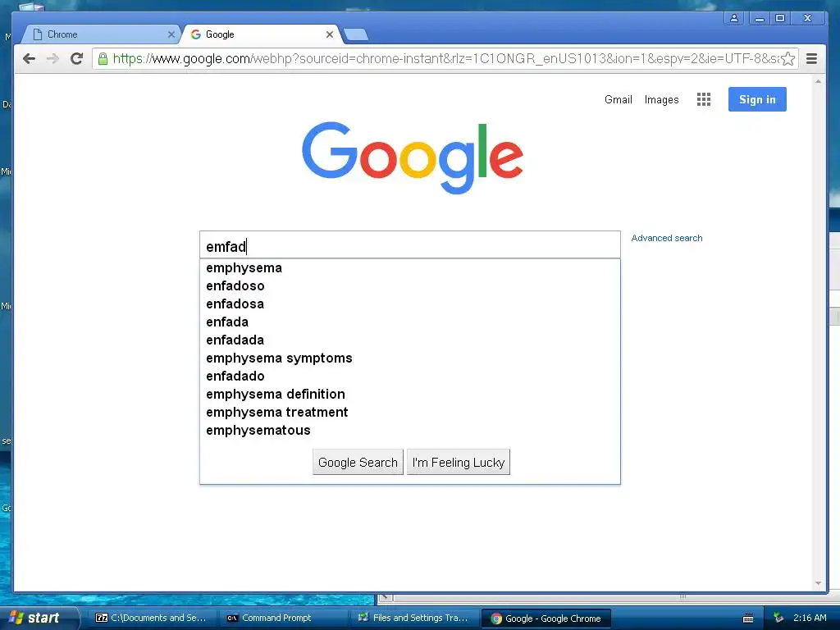Open the Google apps grid
Image resolution: width=840 pixels, height=630 pixels.
703,99
